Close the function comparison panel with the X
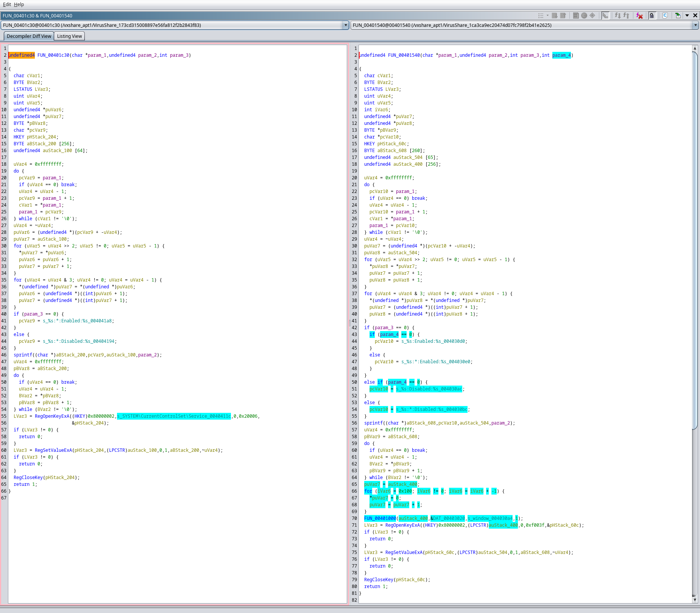Screen dimensions: 700x613 point(695,16)
